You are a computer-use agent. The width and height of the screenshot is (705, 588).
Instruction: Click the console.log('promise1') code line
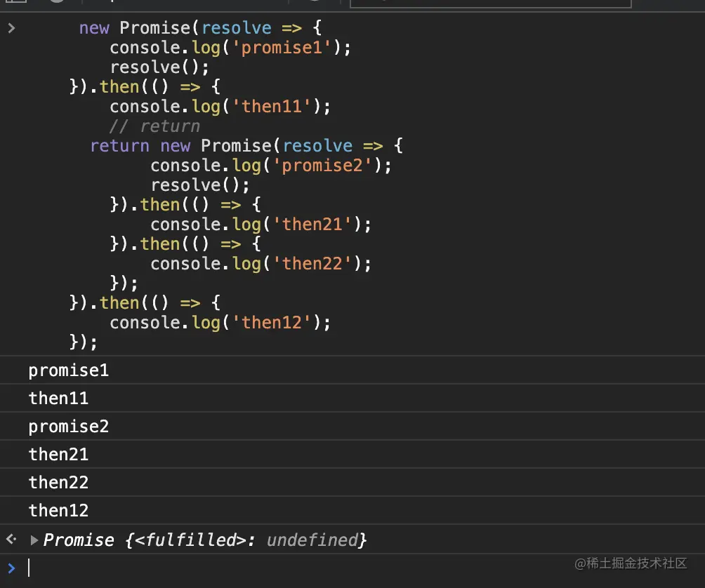point(230,48)
